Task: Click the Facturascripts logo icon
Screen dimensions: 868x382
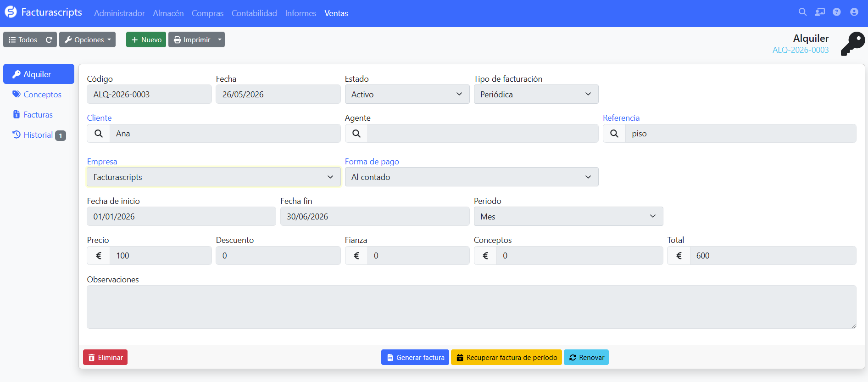Action: click(11, 12)
